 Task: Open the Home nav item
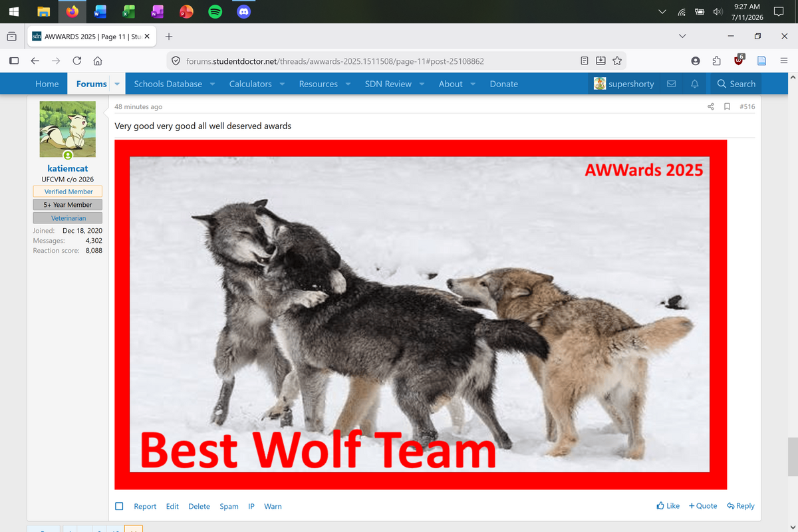(x=47, y=84)
